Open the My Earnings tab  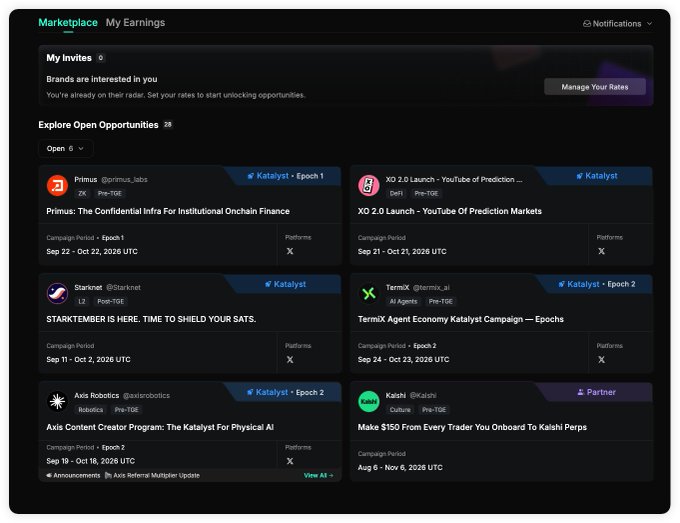tap(135, 23)
